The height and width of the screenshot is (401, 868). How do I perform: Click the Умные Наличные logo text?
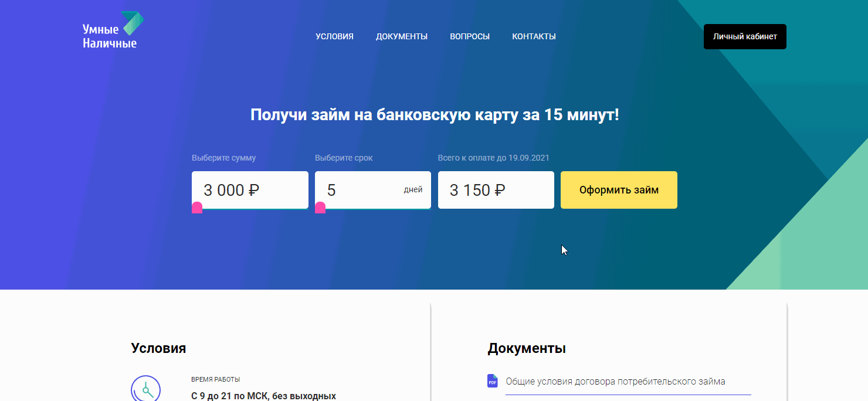[x=108, y=36]
